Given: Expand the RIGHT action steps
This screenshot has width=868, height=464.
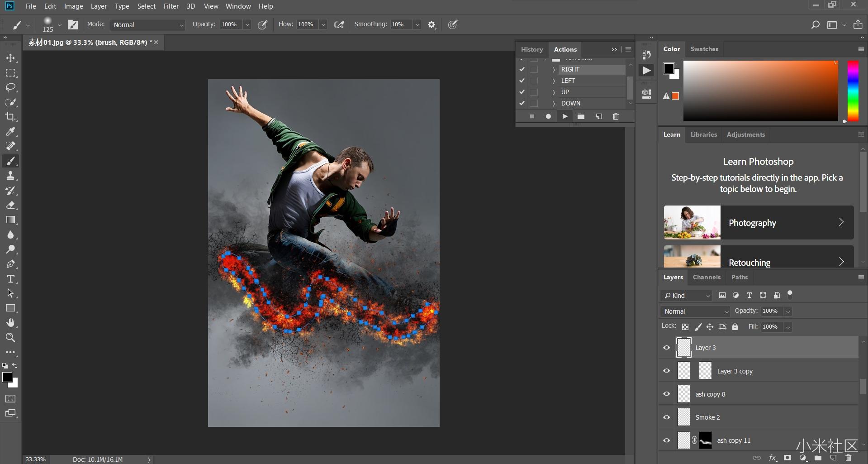Looking at the screenshot, I should pos(554,70).
